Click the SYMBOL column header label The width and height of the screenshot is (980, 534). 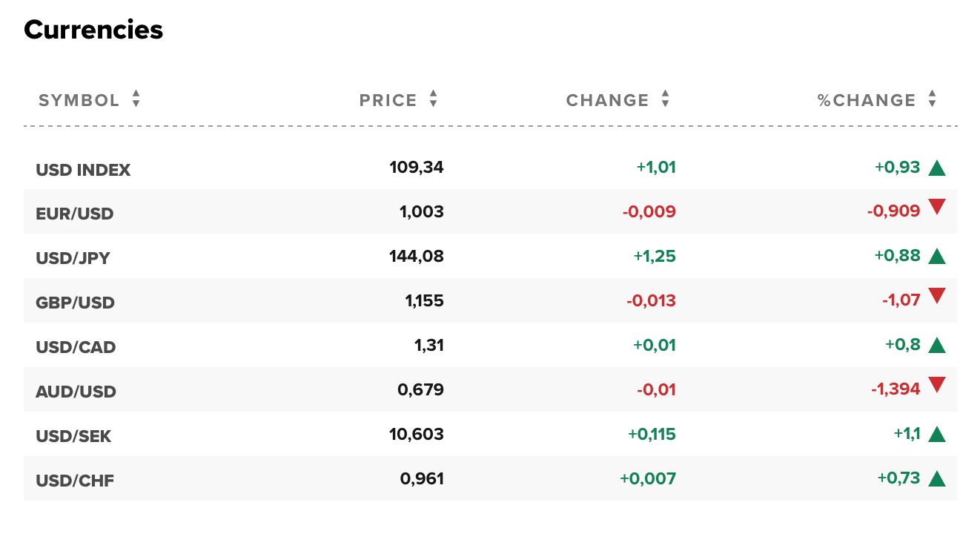point(79,100)
